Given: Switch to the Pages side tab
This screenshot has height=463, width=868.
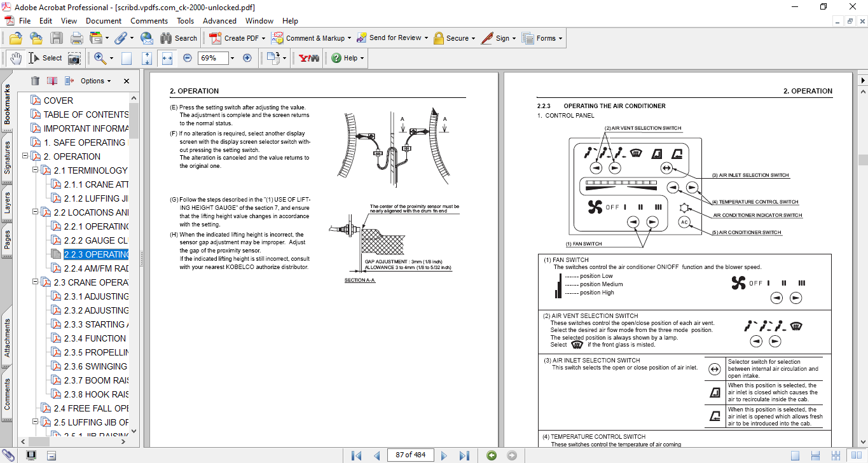Looking at the screenshot, I should [x=7, y=240].
